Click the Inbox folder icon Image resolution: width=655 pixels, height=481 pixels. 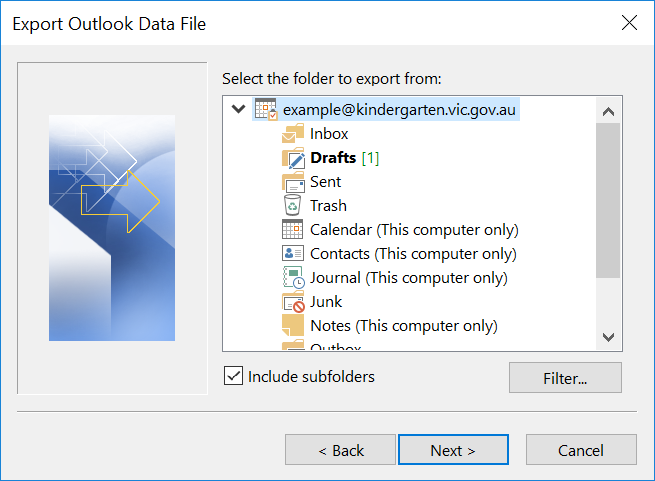click(x=293, y=134)
